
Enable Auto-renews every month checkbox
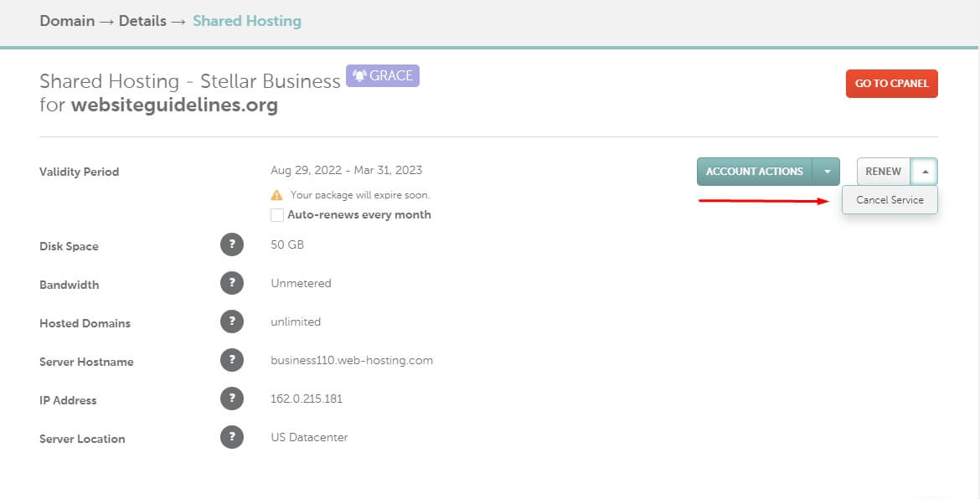click(x=277, y=215)
